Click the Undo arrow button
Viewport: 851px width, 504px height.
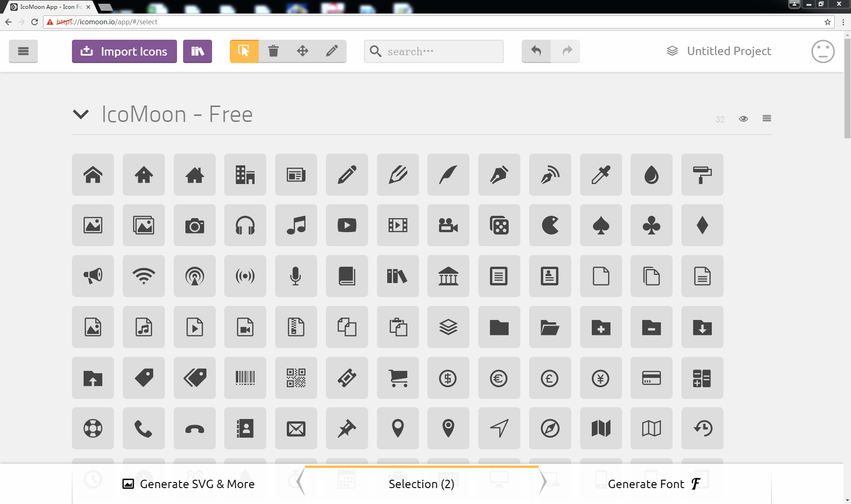[536, 51]
